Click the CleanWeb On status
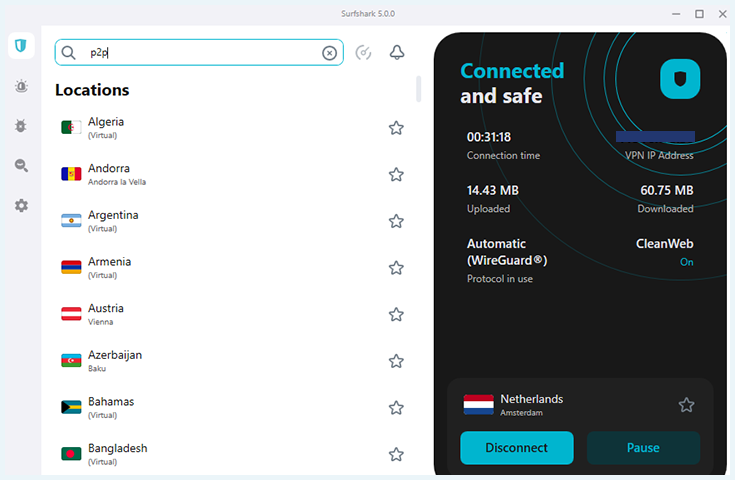 pos(664,253)
